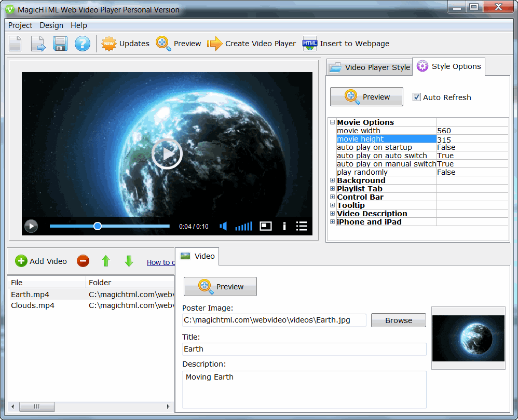This screenshot has height=420, width=518.
Task: Click the Description box with Moving Earth
Action: coord(304,389)
